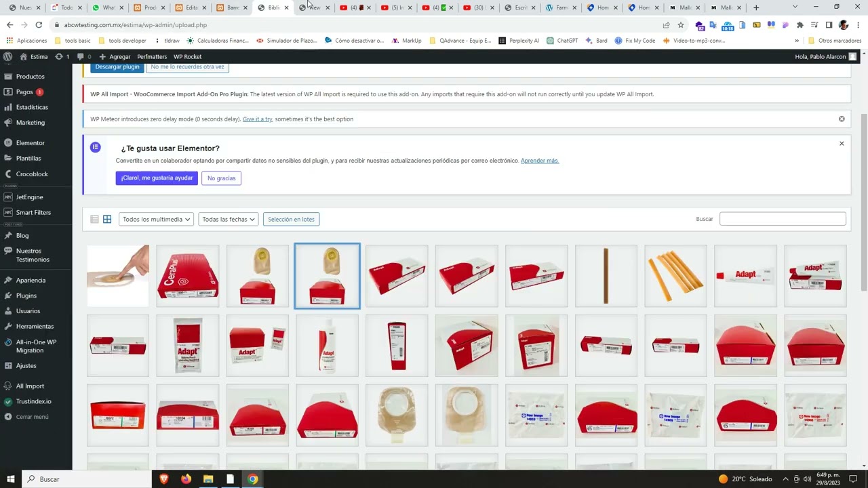Go to Productos in the sidebar
This screenshot has height=488, width=868.
[30, 77]
